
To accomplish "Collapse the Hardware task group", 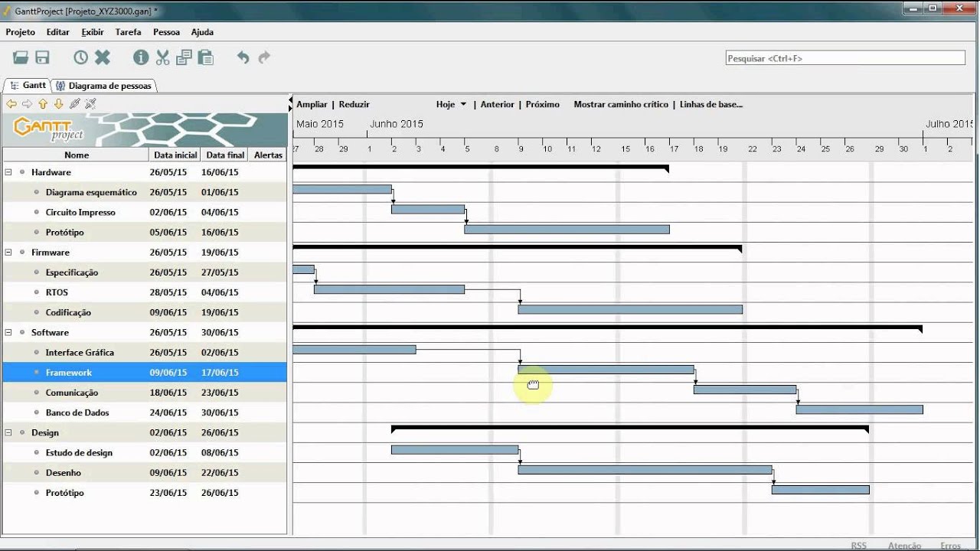I will click(8, 172).
